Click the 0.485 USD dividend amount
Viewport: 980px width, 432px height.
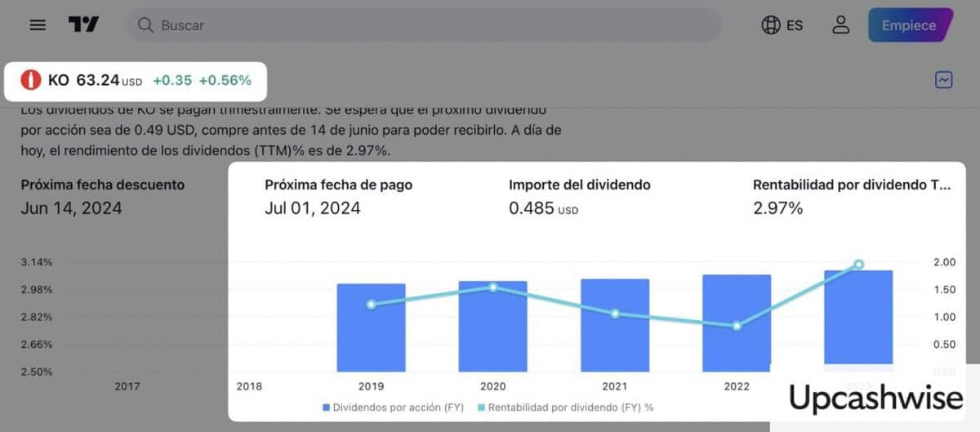click(543, 208)
